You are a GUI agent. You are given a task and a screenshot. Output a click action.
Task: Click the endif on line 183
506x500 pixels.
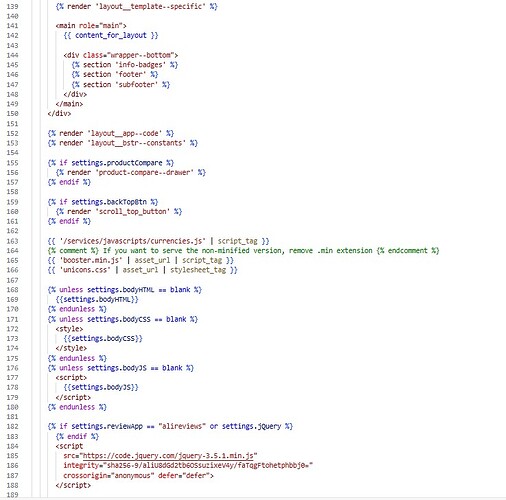pyautogui.click(x=77, y=436)
